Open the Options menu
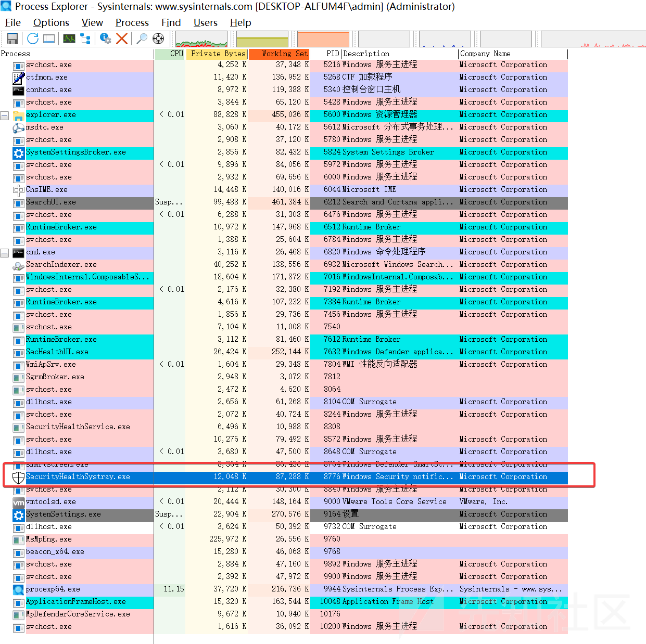This screenshot has height=644, width=646. pyautogui.click(x=51, y=22)
